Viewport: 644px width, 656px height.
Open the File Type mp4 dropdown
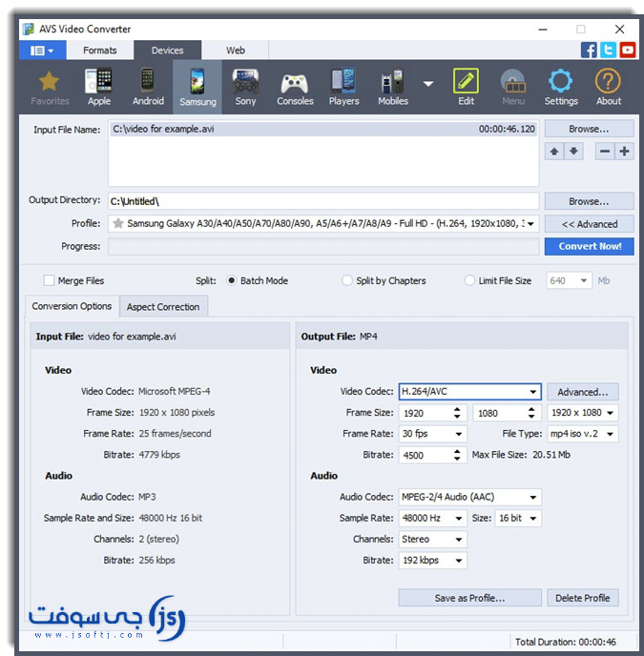click(582, 434)
